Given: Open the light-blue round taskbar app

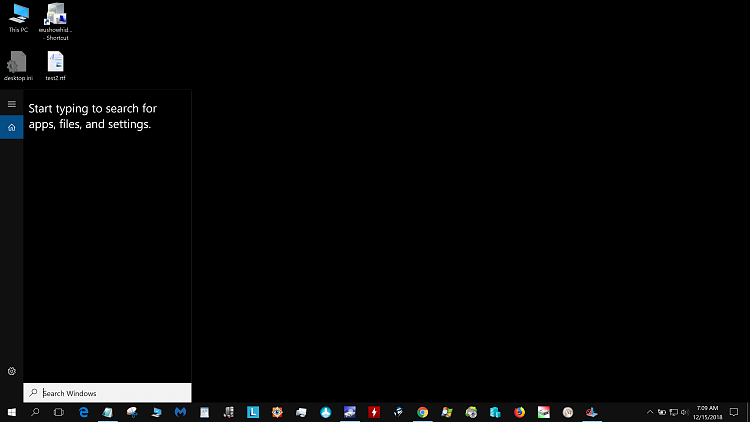Looking at the screenshot, I should (x=326, y=412).
